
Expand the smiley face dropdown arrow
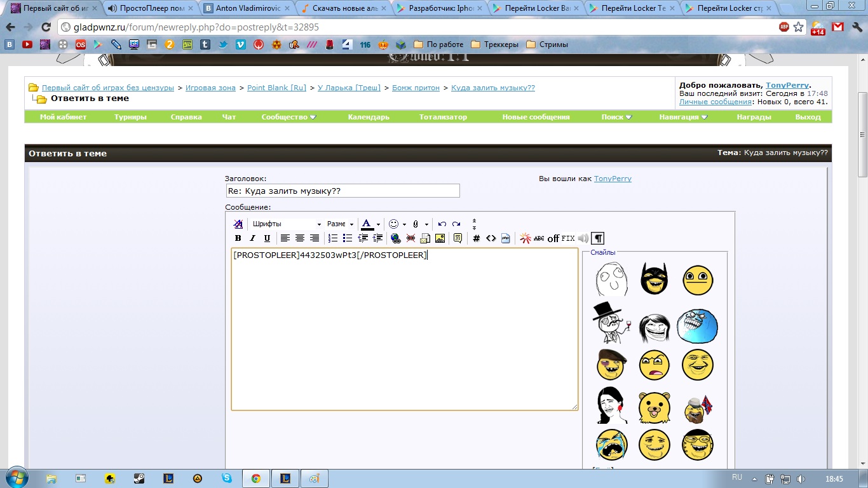404,224
